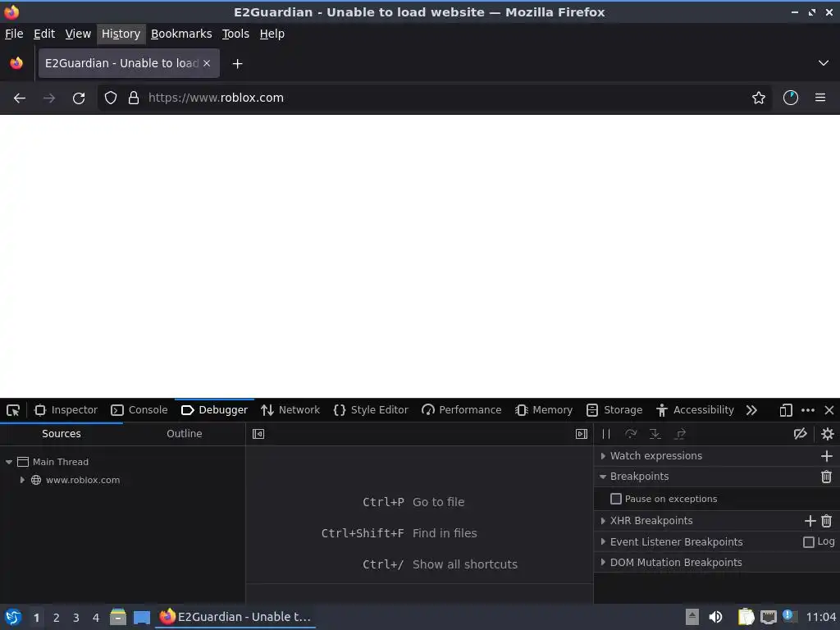
Task: Switch to the Network tab
Action: tap(290, 410)
